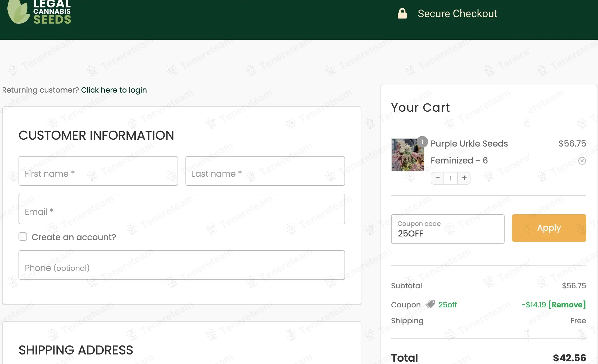Viewport: 598px width, 364px height.
Task: Apply the coupon code
Action: coord(549,228)
